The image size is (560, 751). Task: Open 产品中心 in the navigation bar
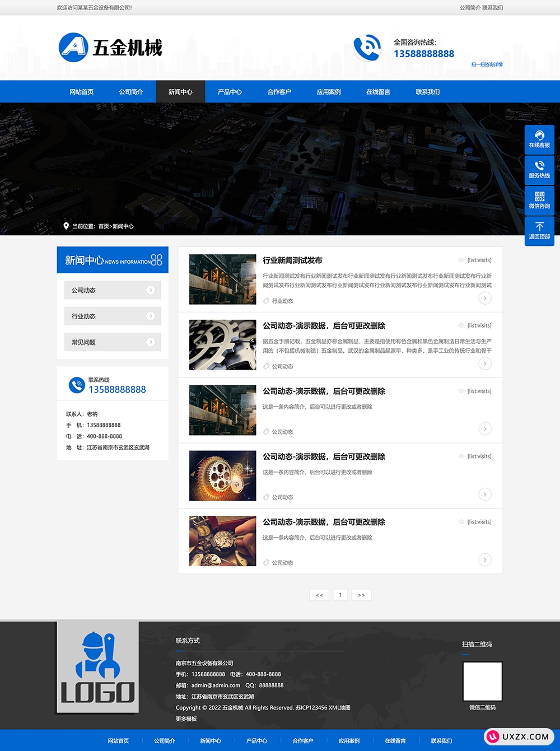click(x=230, y=92)
